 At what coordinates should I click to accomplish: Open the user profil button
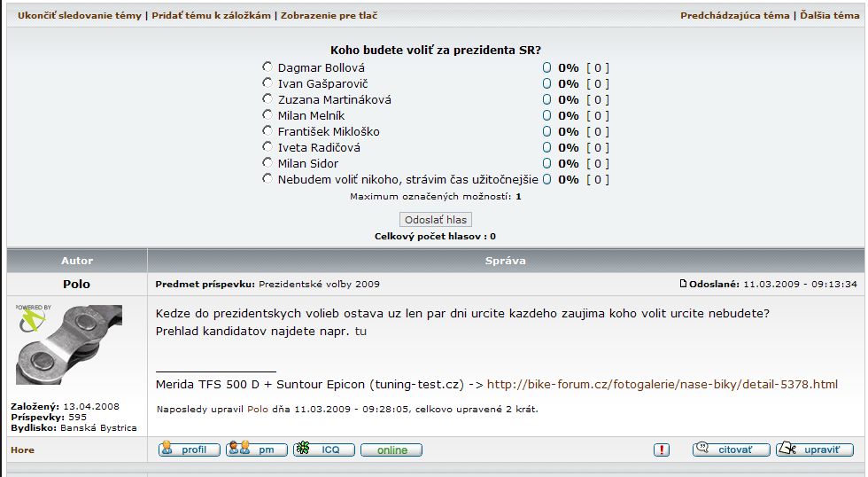click(189, 450)
